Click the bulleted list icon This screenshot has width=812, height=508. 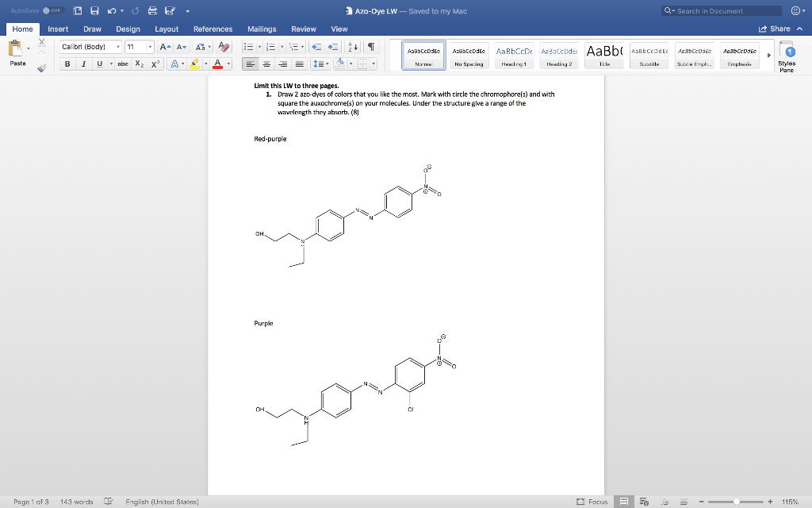(x=249, y=48)
